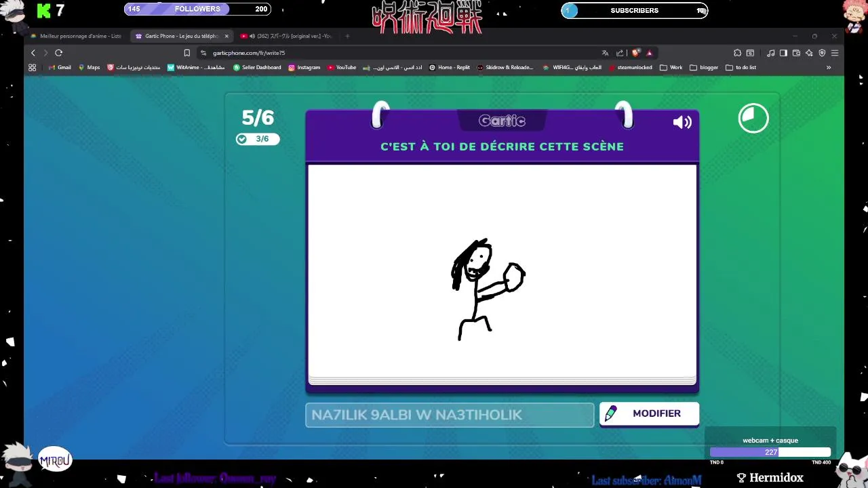Toggle the browser sidebar panel
This screenshot has height=488, width=868.
tap(783, 53)
